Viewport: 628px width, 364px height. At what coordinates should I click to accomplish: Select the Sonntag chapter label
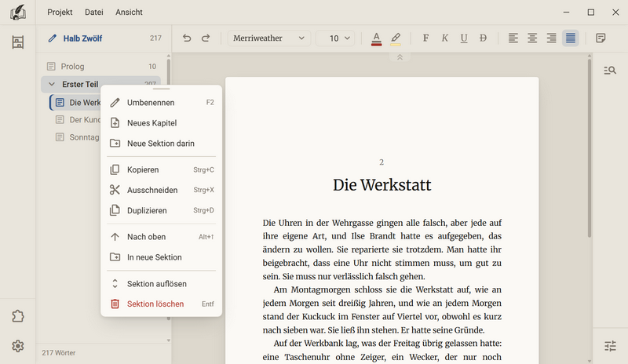pyautogui.click(x=84, y=137)
